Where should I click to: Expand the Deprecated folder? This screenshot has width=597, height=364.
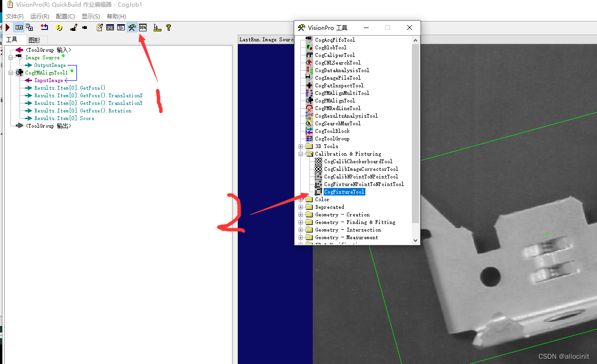[300, 207]
